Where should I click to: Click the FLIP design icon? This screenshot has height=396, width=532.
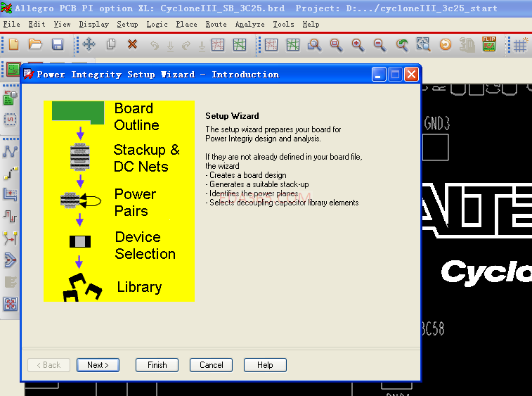488,44
